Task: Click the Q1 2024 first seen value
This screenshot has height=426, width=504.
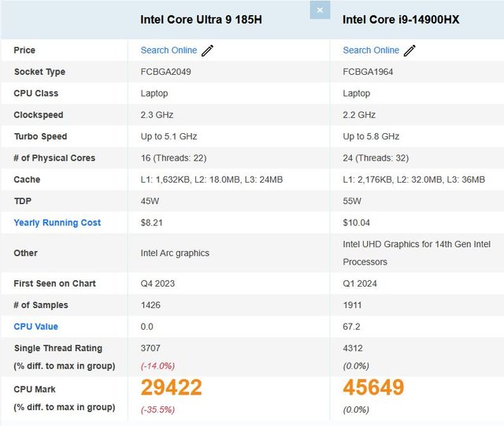Action: click(x=360, y=283)
